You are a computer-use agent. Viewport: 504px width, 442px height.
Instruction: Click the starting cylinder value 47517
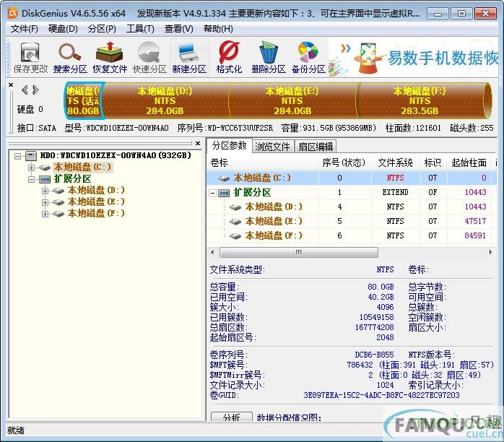(x=475, y=221)
